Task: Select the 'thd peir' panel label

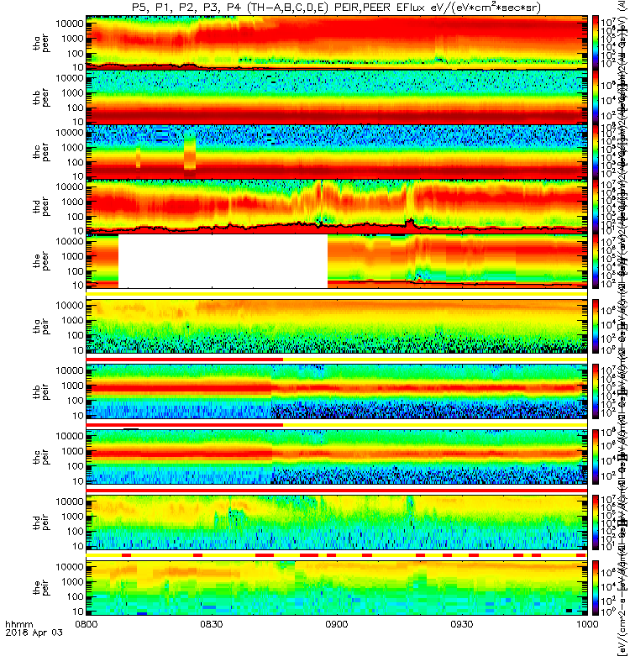Action: pyautogui.click(x=41, y=522)
